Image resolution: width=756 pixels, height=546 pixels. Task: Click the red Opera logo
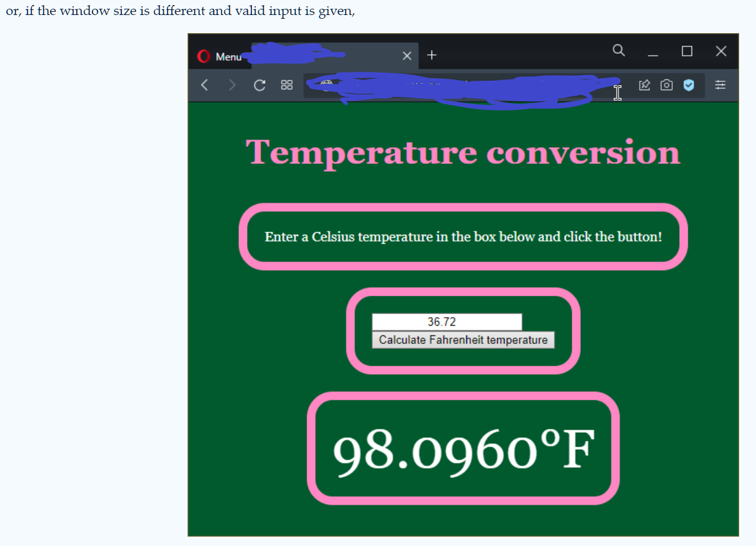pos(203,56)
